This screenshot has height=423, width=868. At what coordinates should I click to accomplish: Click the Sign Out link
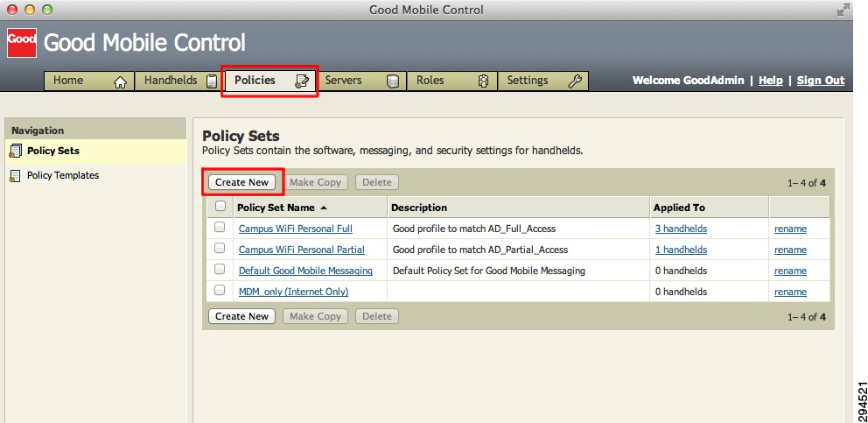[x=821, y=81]
